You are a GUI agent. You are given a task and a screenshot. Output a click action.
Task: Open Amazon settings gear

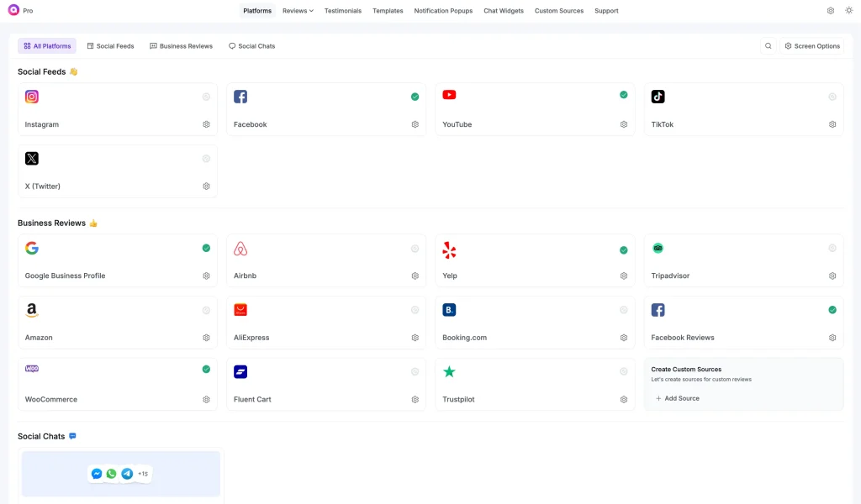(x=206, y=338)
